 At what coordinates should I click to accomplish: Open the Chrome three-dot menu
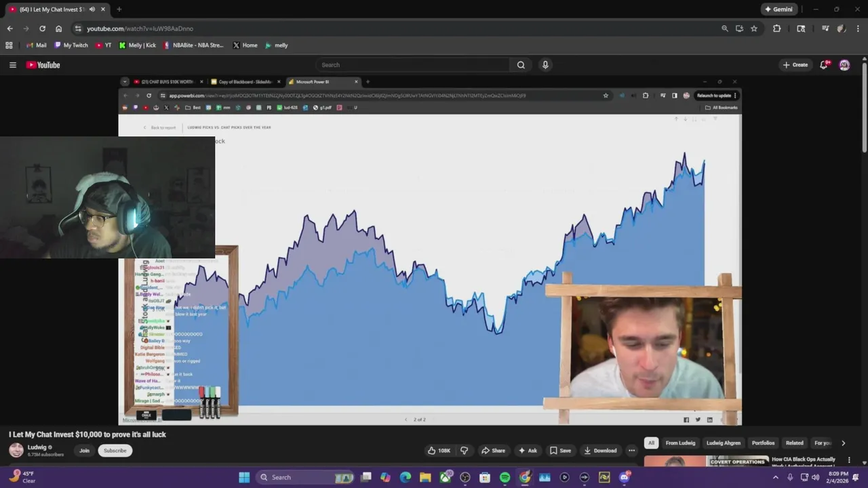click(858, 28)
